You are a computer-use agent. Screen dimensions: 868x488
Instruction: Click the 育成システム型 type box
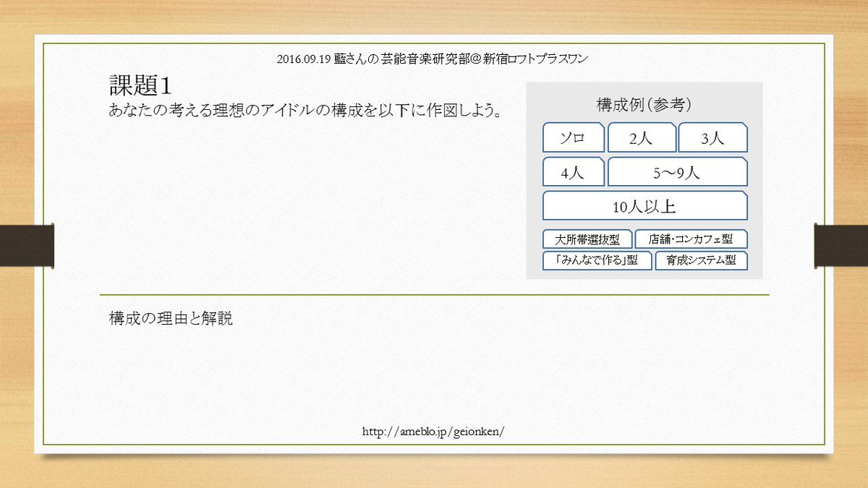click(702, 261)
